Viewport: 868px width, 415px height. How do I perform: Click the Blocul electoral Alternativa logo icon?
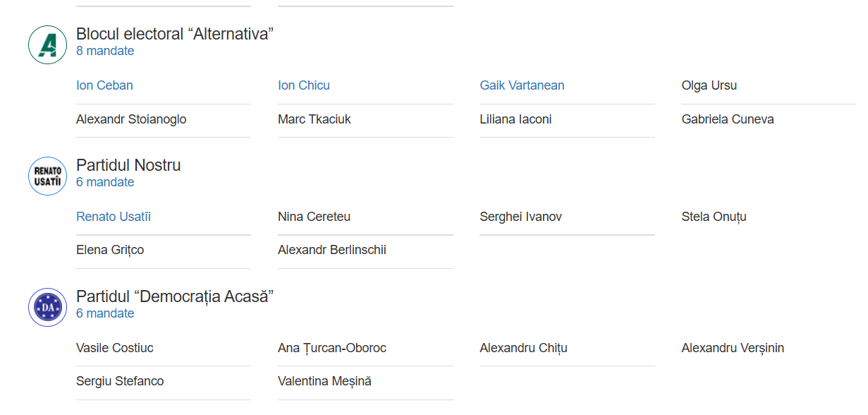tap(47, 44)
